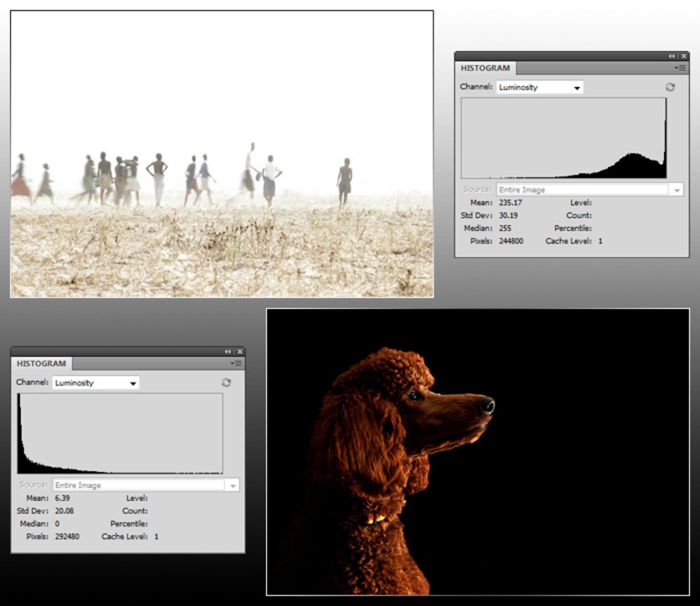
Task: Select HISTOGRAM tab in the Std Dev 20.08 panel
Action: pyautogui.click(x=41, y=364)
